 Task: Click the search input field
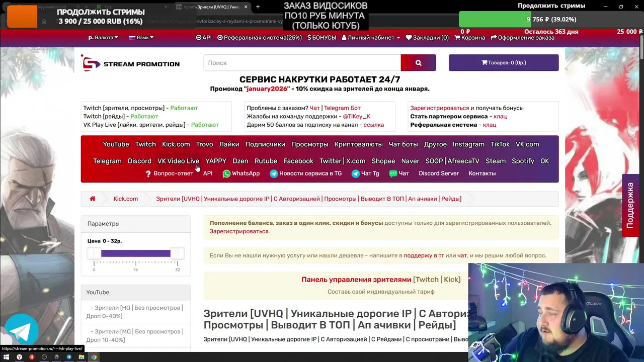(302, 63)
